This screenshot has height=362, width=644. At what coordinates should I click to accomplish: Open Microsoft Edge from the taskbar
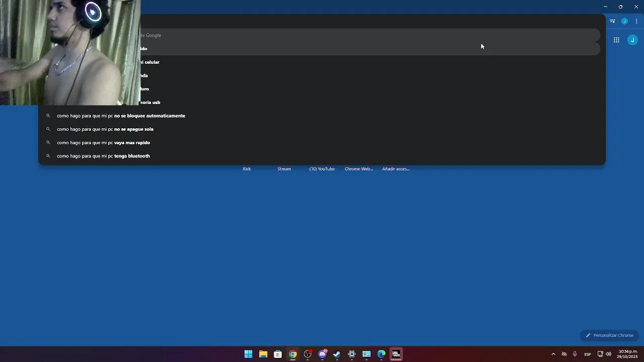pyautogui.click(x=381, y=354)
